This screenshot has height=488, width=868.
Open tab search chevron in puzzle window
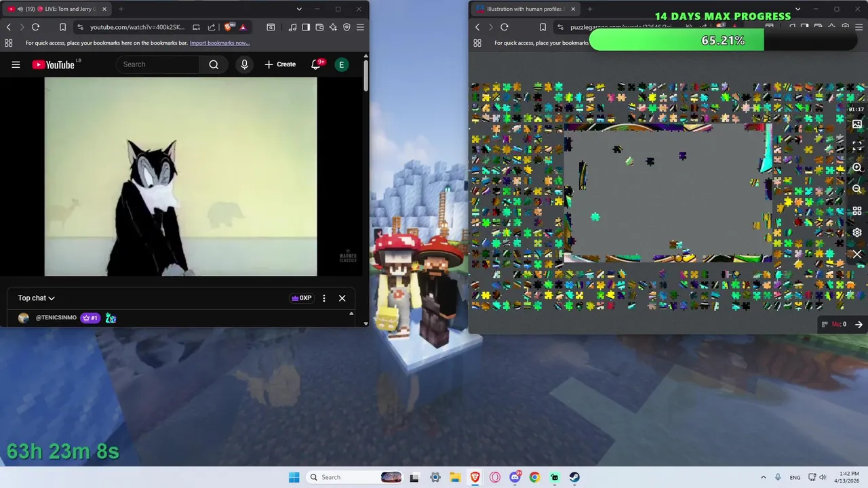click(797, 9)
